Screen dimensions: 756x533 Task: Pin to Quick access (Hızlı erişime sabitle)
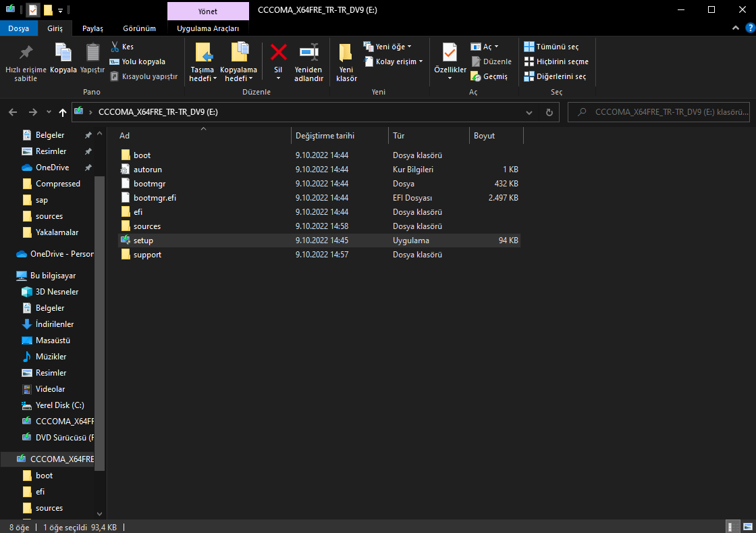point(26,63)
